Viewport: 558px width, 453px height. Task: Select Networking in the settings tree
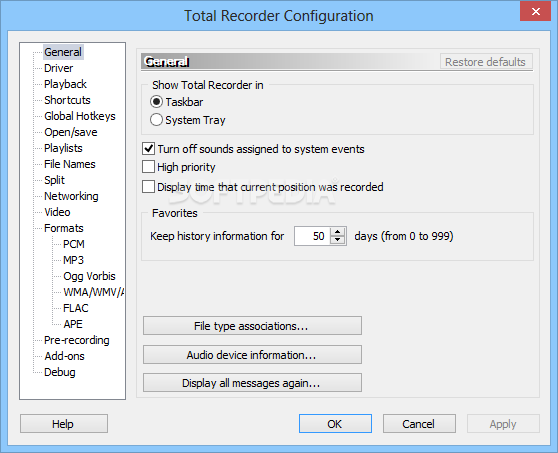point(71,196)
